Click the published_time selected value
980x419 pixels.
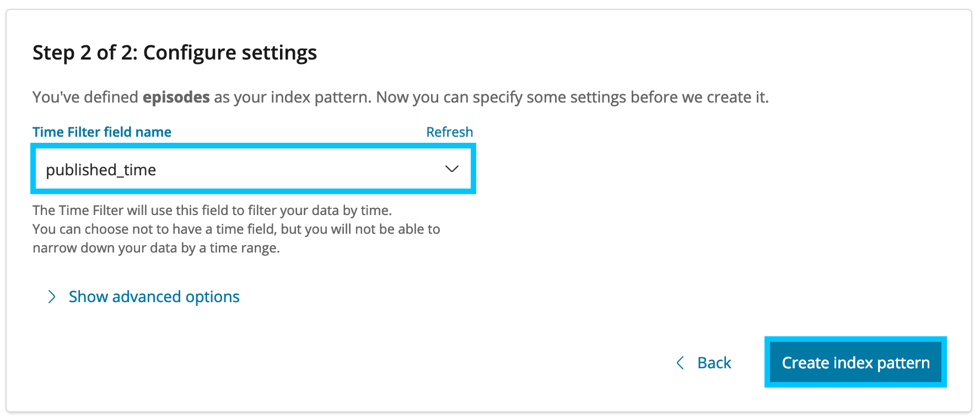101,170
